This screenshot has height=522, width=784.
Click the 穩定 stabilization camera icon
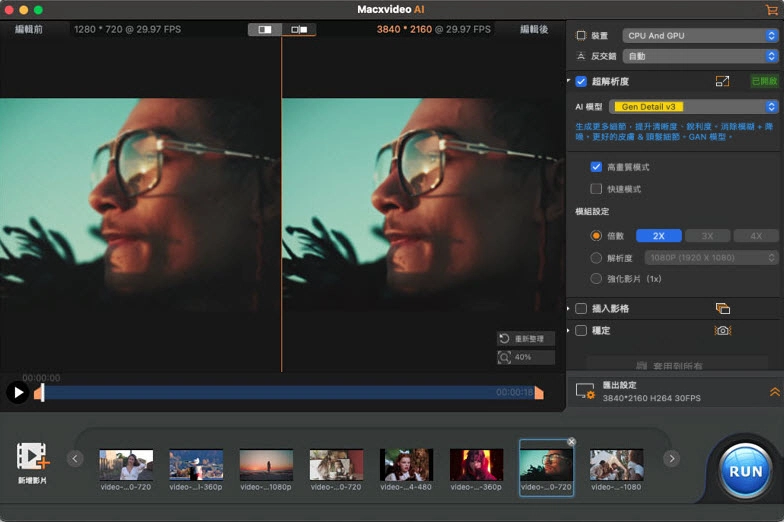tap(722, 331)
